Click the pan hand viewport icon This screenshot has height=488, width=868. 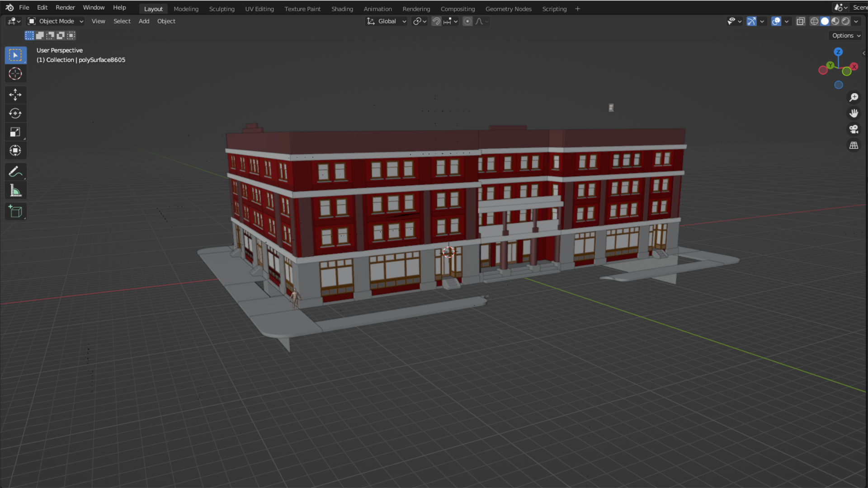point(854,113)
